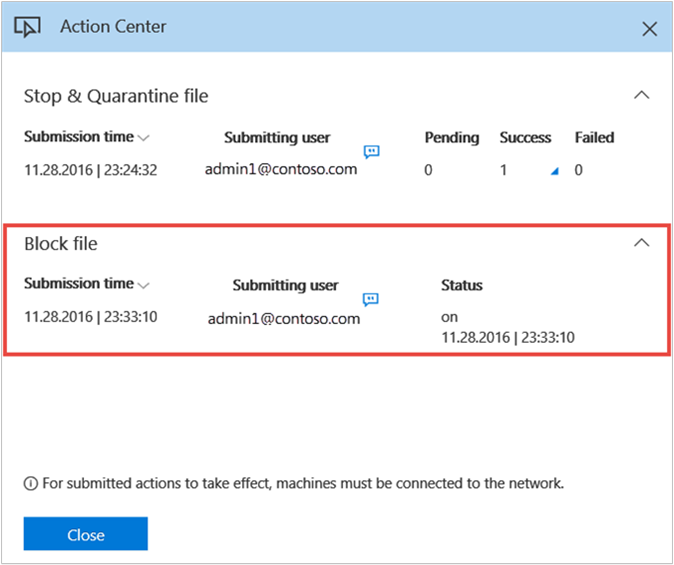Viewport: 674px width, 565px height.
Task: Open comment icon in Block file row
Action: (x=370, y=299)
